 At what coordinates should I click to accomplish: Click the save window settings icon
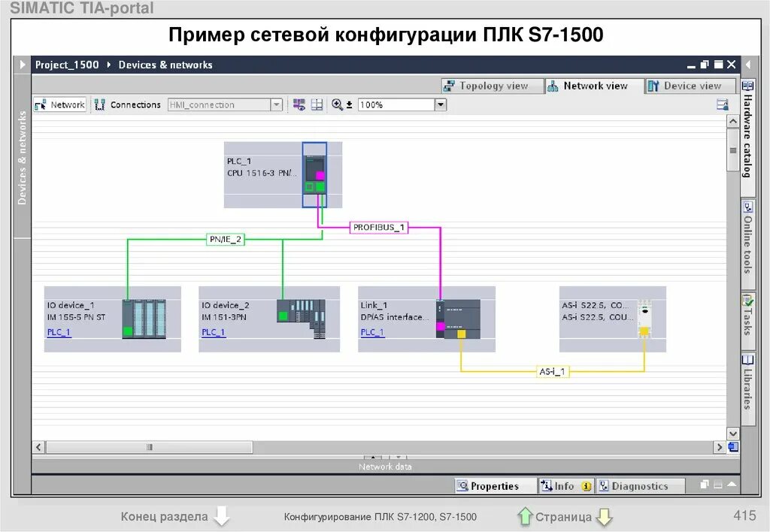click(723, 104)
